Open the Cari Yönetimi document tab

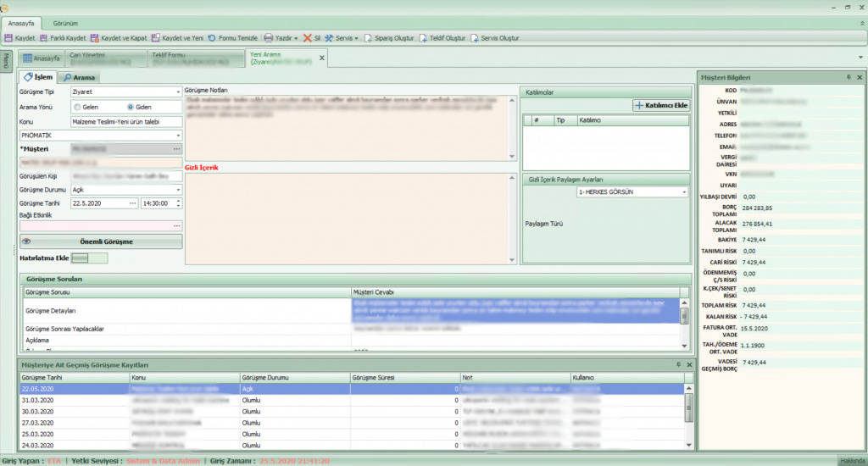[x=105, y=58]
